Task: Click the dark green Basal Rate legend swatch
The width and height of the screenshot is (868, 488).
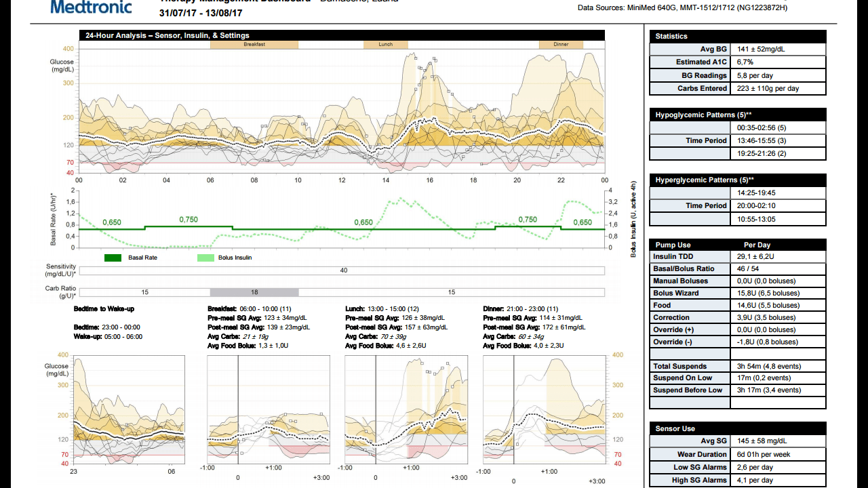Action: pos(113,258)
